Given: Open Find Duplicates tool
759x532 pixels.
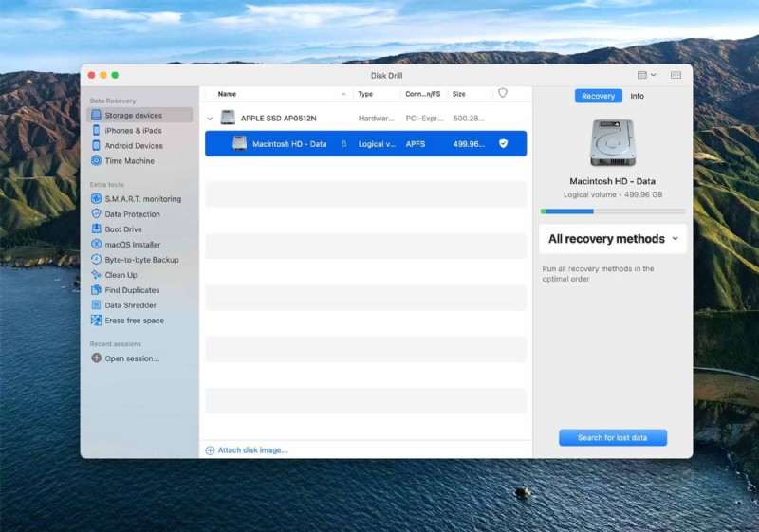Looking at the screenshot, I should coord(132,290).
